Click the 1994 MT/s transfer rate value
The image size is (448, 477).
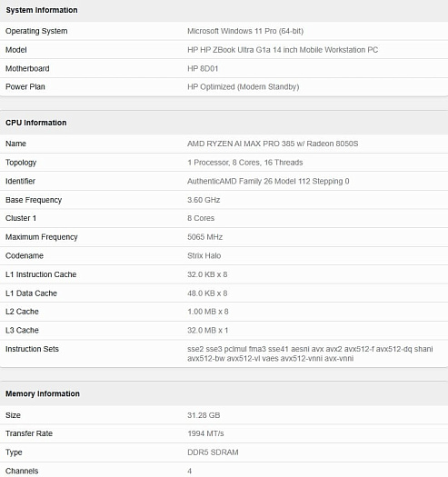click(x=205, y=433)
